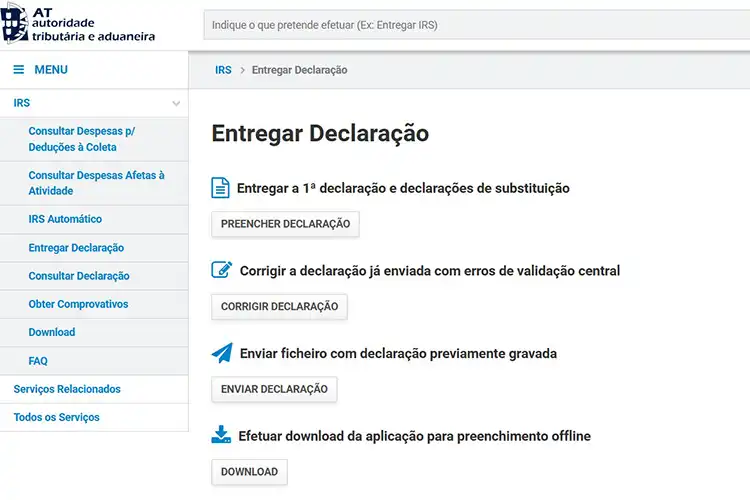This screenshot has width=750, height=500.
Task: Collapse the IRS section chevron
Action: [176, 103]
